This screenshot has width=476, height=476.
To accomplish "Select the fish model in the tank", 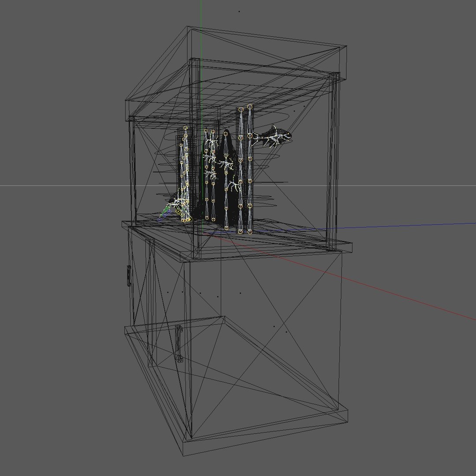I will pos(271,137).
